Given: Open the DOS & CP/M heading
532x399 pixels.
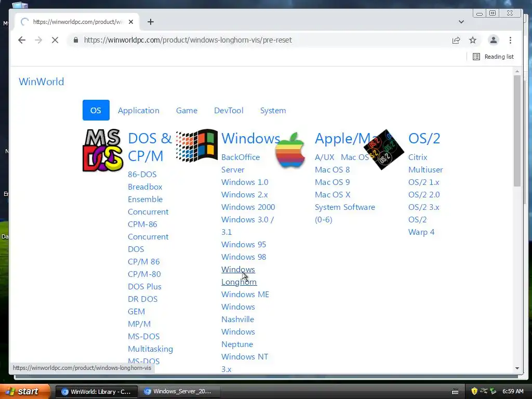Looking at the screenshot, I should tap(150, 147).
